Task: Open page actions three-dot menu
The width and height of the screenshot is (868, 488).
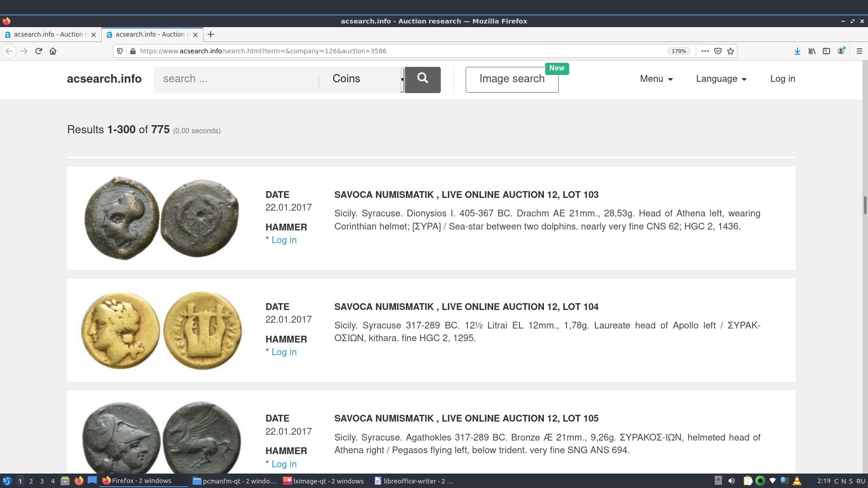Action: point(705,51)
